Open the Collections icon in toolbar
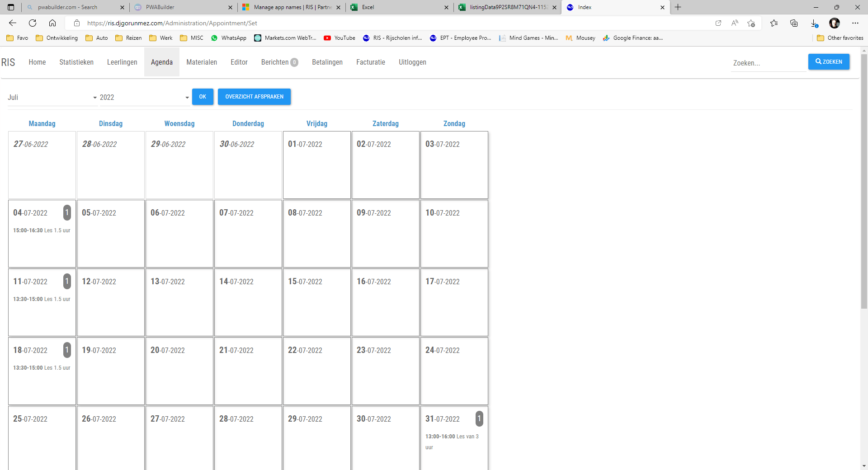This screenshot has height=470, width=868. point(794,23)
